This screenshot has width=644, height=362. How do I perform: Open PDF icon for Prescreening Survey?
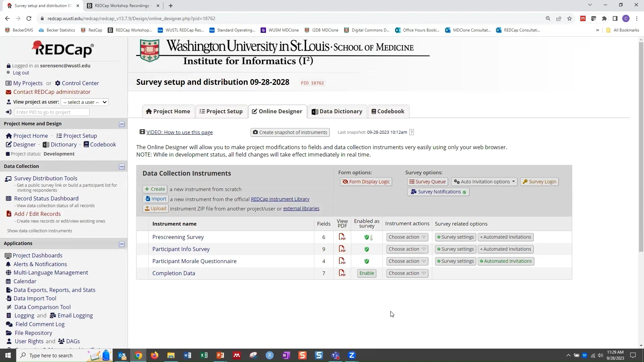pyautogui.click(x=342, y=237)
